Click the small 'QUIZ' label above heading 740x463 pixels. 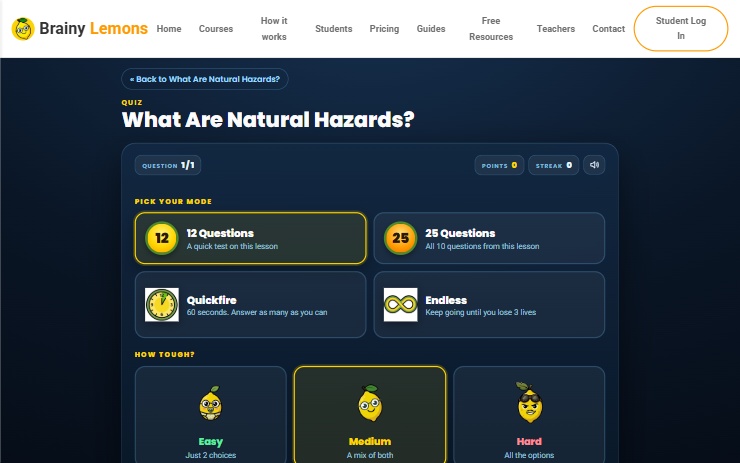132,102
